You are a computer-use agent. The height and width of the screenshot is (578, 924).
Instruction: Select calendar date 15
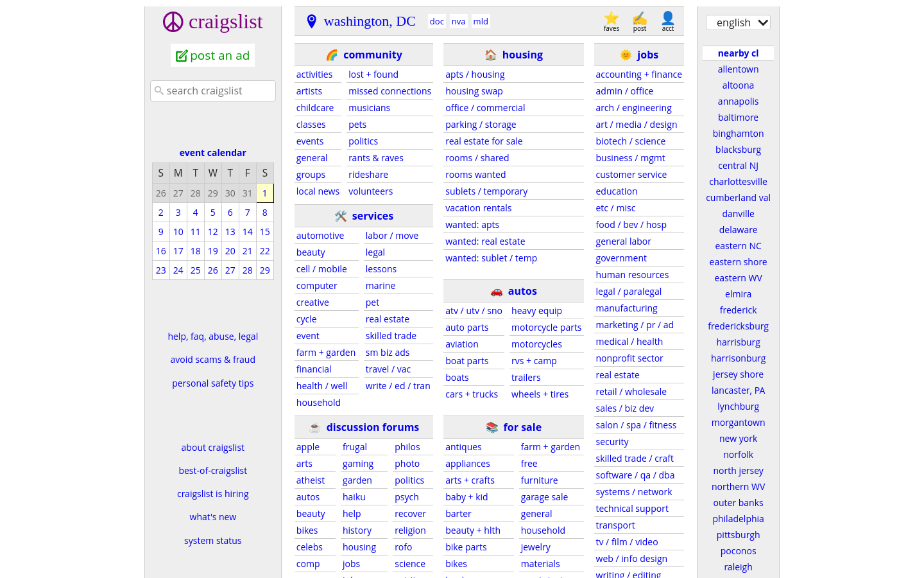265,232
